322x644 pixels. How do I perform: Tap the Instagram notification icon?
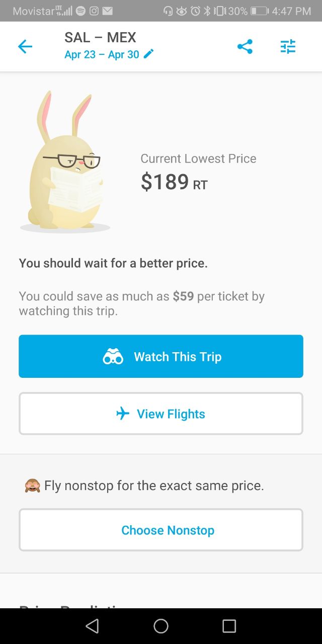pyautogui.click(x=94, y=11)
